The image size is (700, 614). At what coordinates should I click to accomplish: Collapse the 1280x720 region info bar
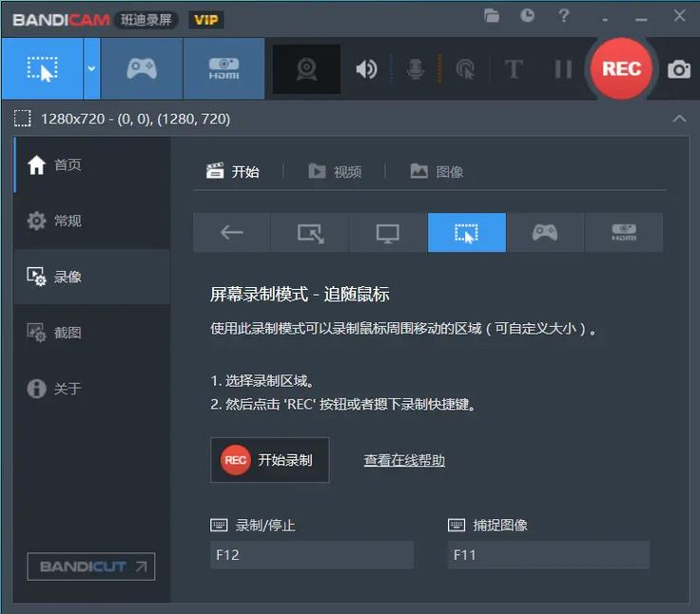679,119
